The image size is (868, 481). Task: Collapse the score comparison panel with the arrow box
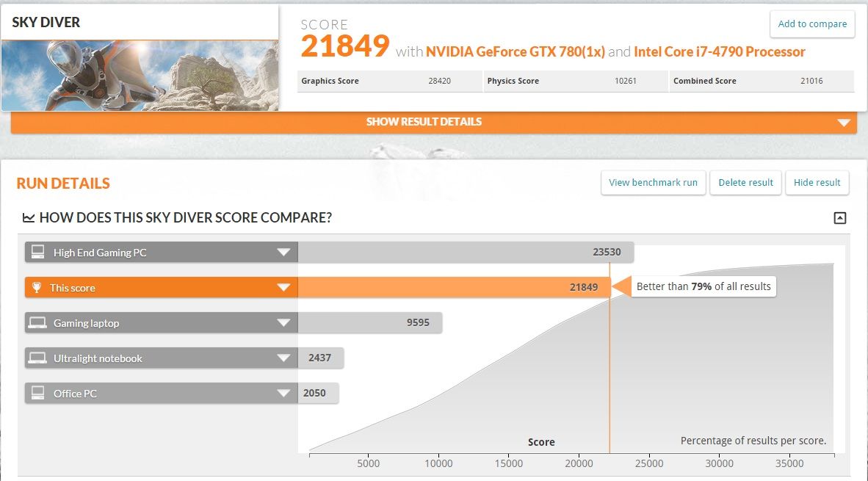840,217
